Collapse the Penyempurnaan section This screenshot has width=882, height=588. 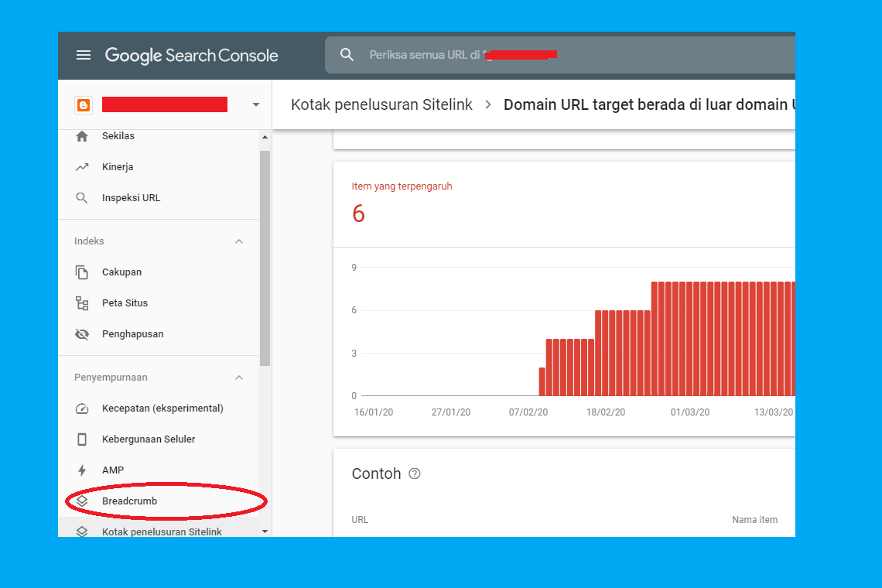point(239,378)
